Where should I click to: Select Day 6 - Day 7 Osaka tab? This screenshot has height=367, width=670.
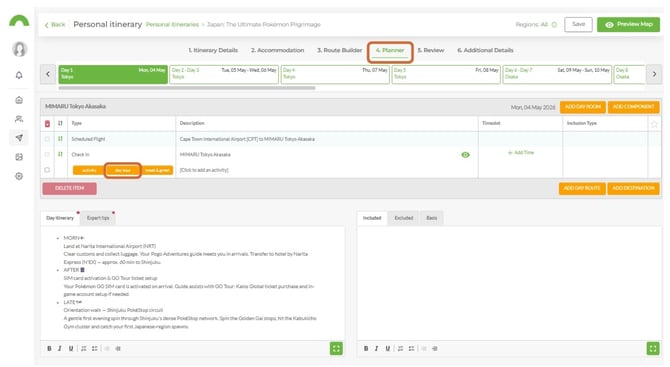coord(557,74)
